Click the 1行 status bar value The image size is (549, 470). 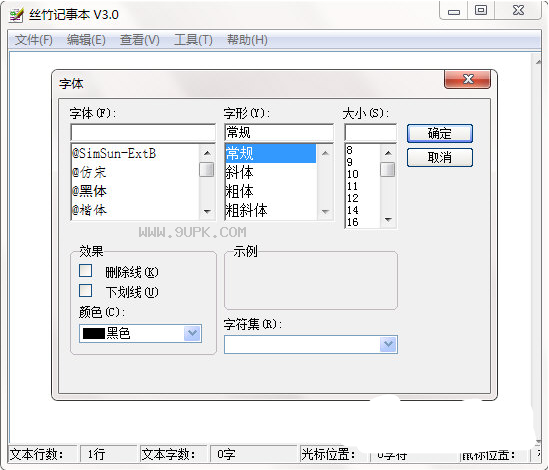(x=96, y=454)
